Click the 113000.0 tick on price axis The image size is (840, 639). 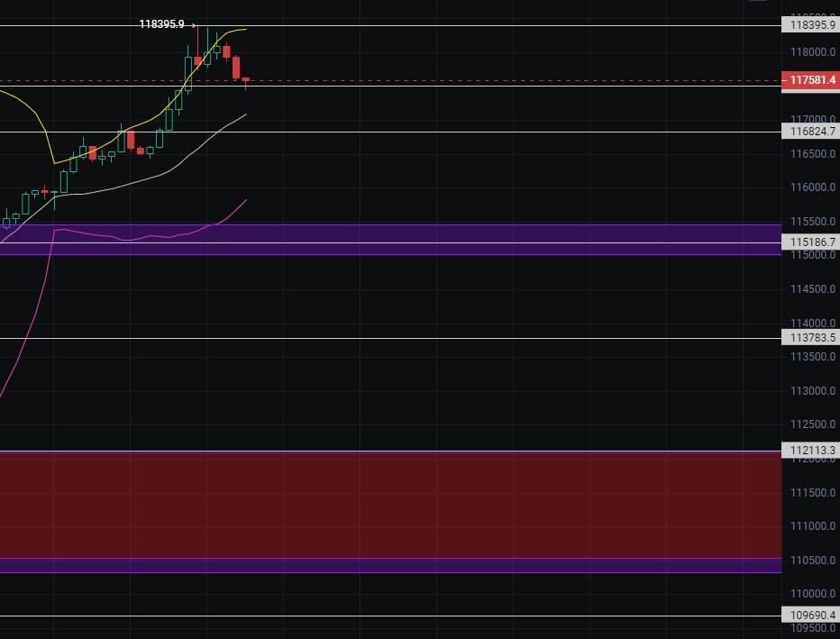point(812,390)
